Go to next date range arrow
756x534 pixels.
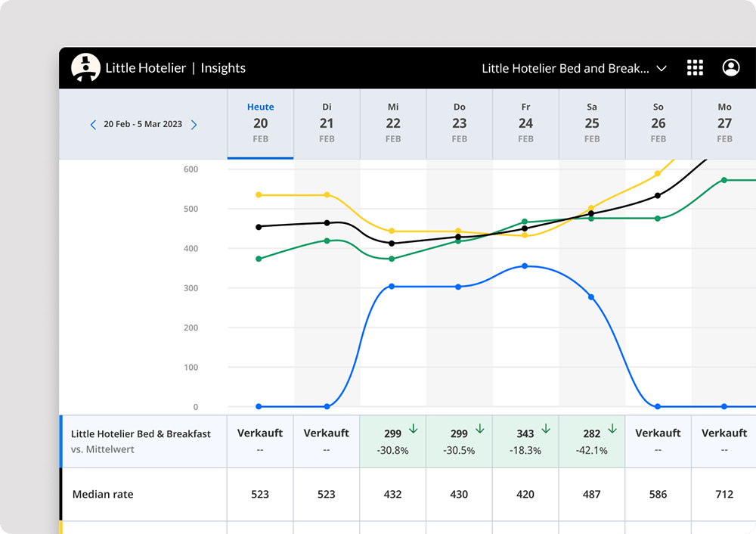(x=194, y=125)
